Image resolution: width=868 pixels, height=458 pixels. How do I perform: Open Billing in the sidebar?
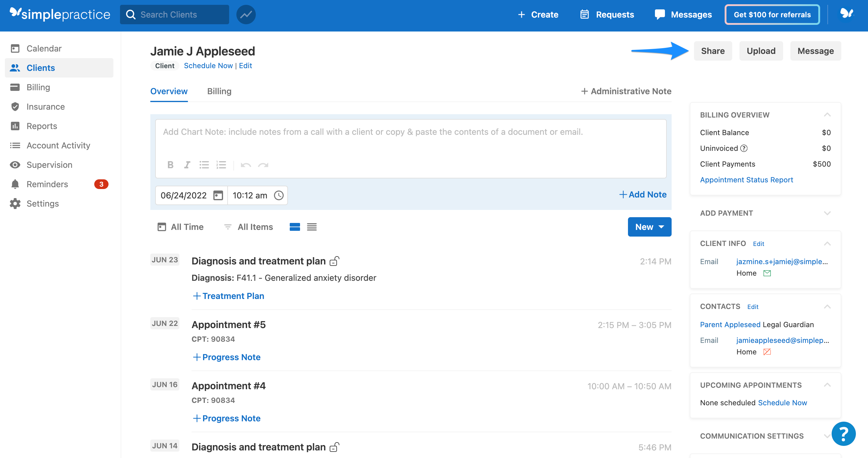tap(59, 87)
